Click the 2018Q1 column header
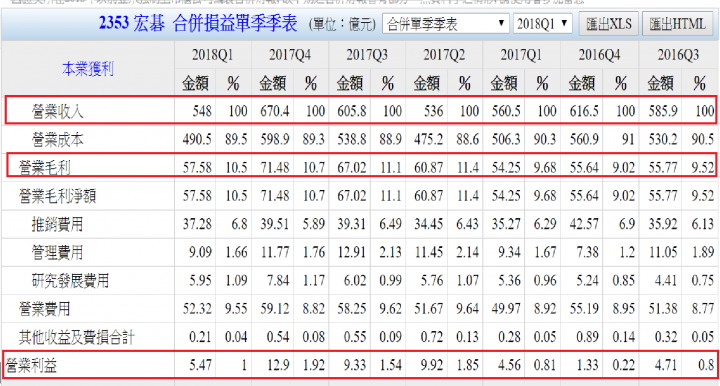This screenshot has width=720, height=386. coord(212,55)
